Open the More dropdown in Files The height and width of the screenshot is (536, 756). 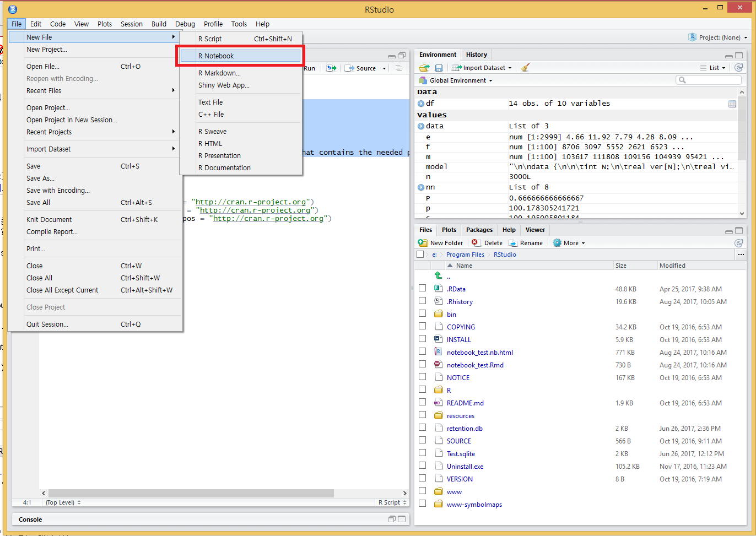(569, 243)
